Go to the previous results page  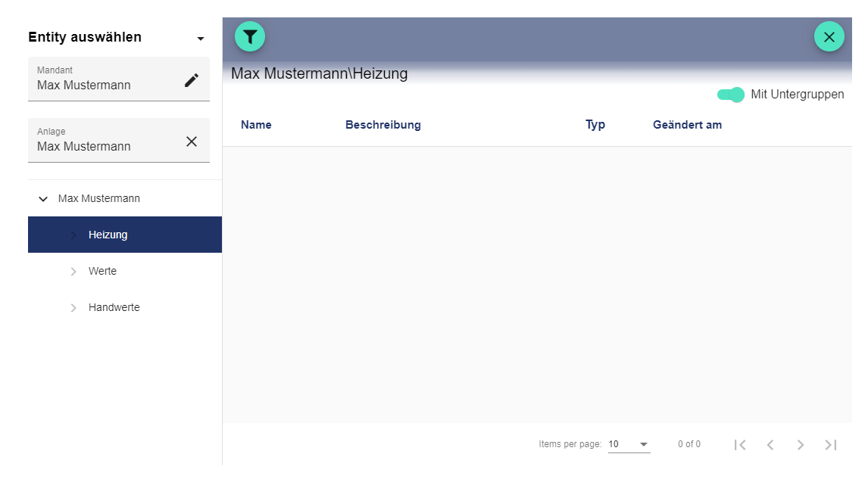point(770,444)
